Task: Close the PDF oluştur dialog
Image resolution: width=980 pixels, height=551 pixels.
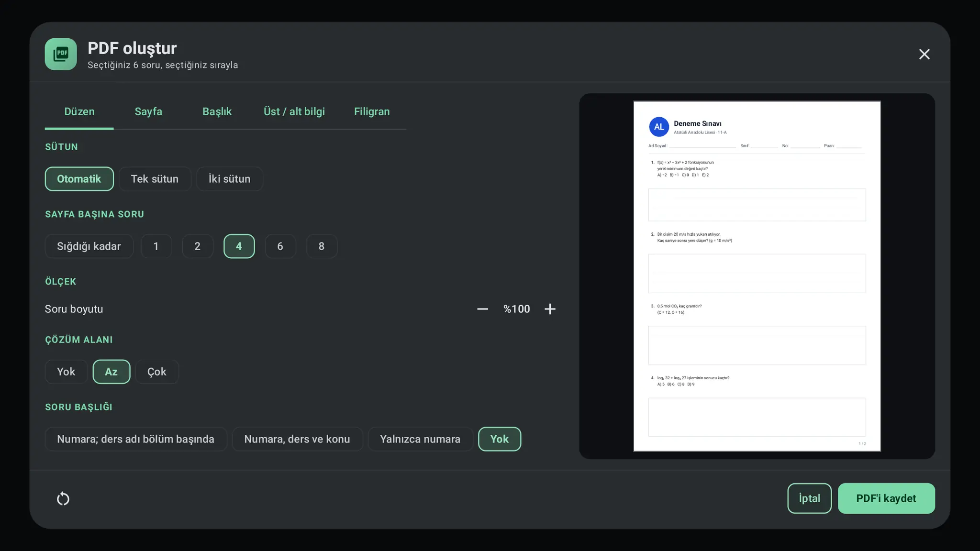Action: (924, 54)
